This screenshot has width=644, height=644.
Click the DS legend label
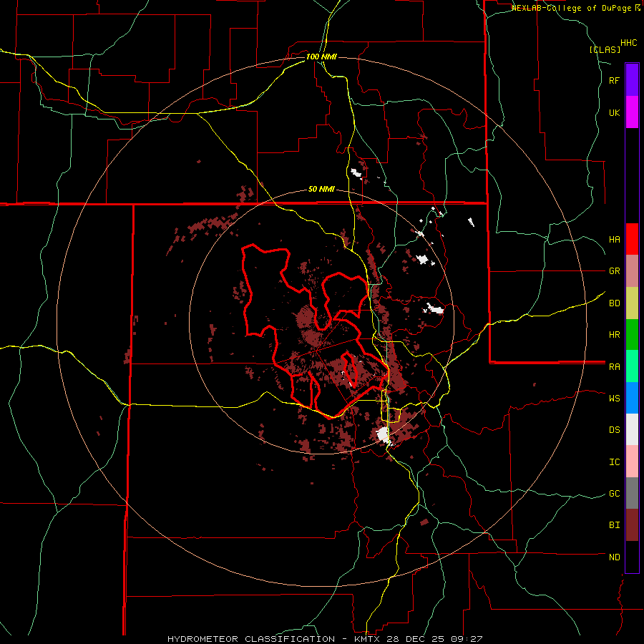click(x=614, y=430)
